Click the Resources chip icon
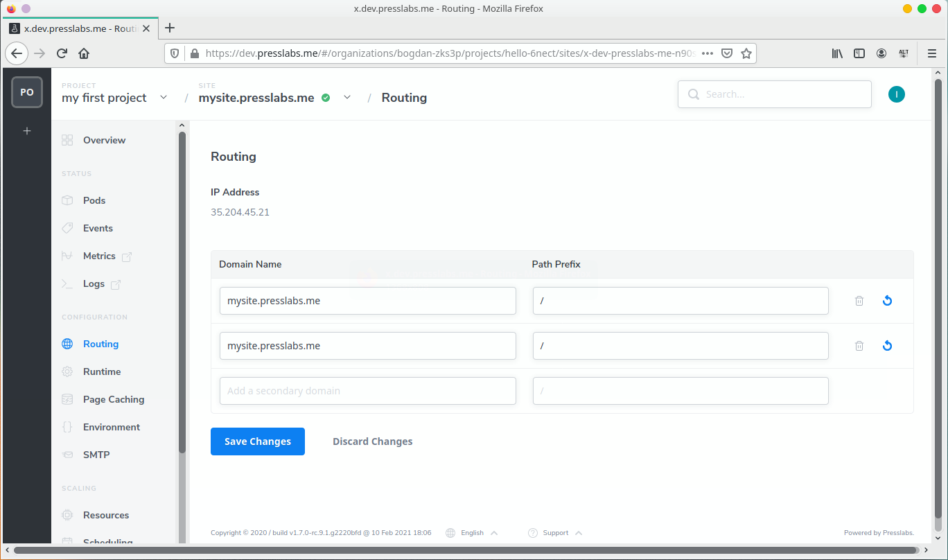948x560 pixels. [67, 515]
